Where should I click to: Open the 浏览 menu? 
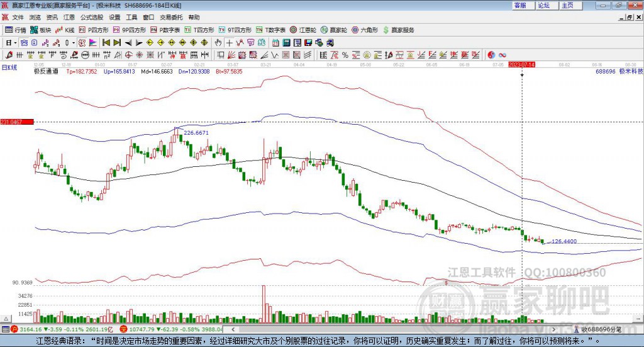pyautogui.click(x=35, y=17)
